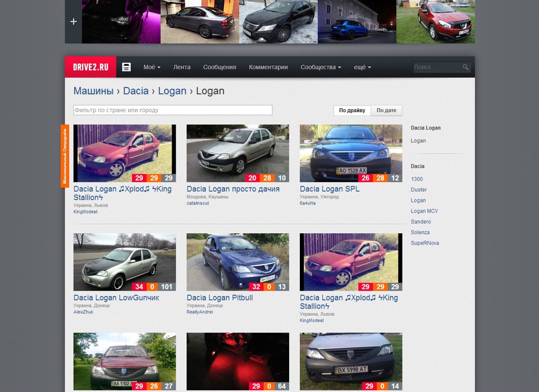539x392 pixels.
Task: Open blue Dacia Logan Pitbull photo
Action: click(238, 262)
